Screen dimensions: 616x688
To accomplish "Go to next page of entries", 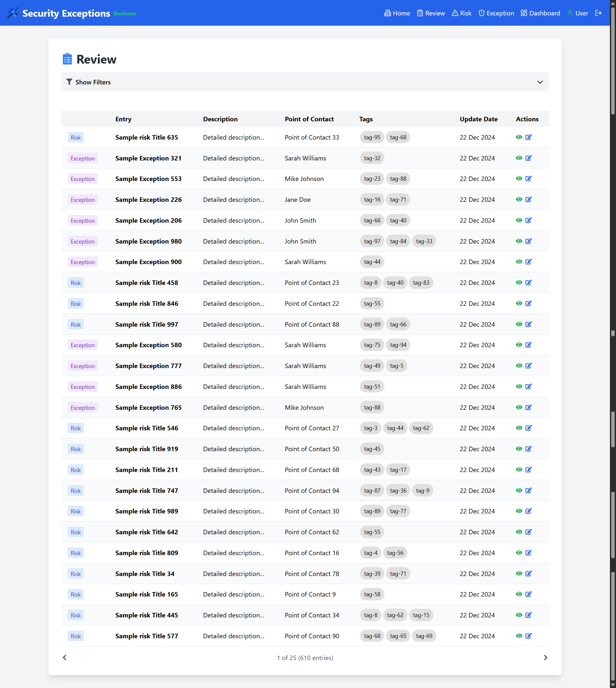I will click(x=545, y=658).
